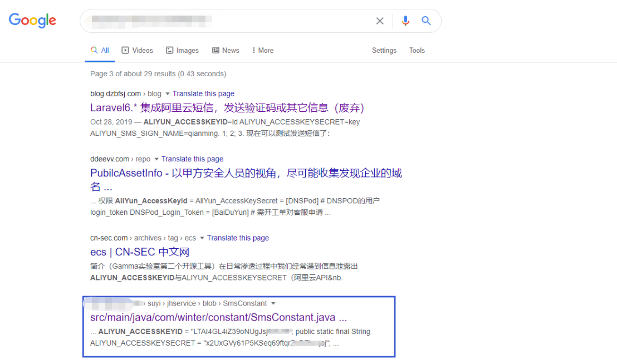Click the Google logo
The width and height of the screenshot is (617, 364).
32,20
